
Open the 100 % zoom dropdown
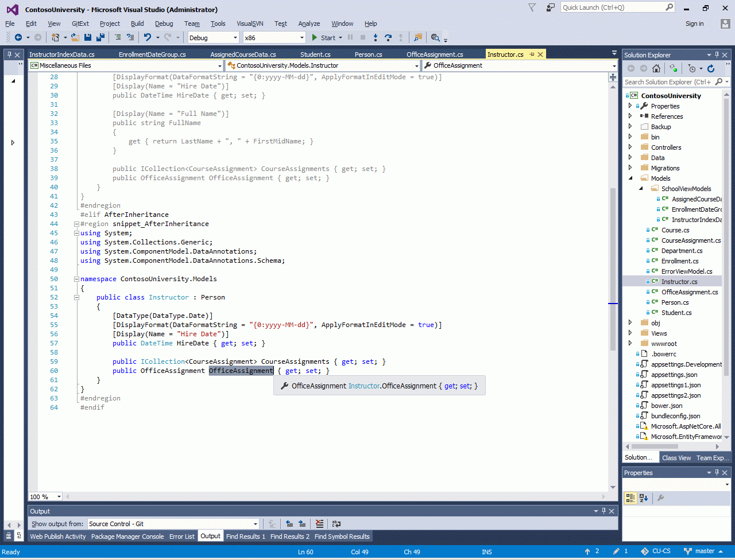(x=59, y=497)
